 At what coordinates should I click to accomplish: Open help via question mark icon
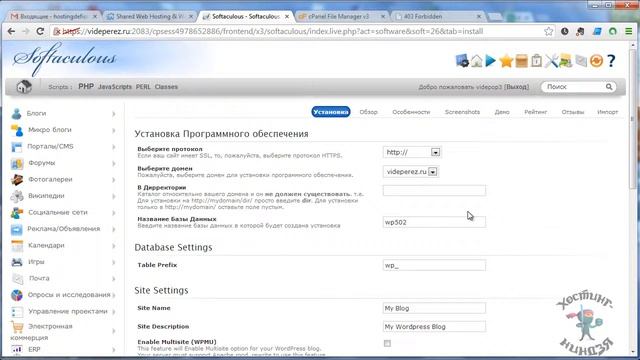611,61
